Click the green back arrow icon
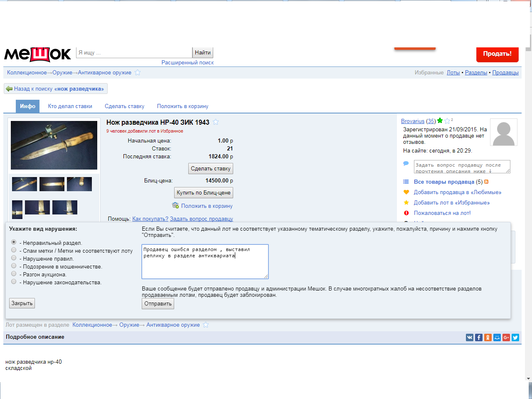The width and height of the screenshot is (532, 399). click(x=9, y=89)
